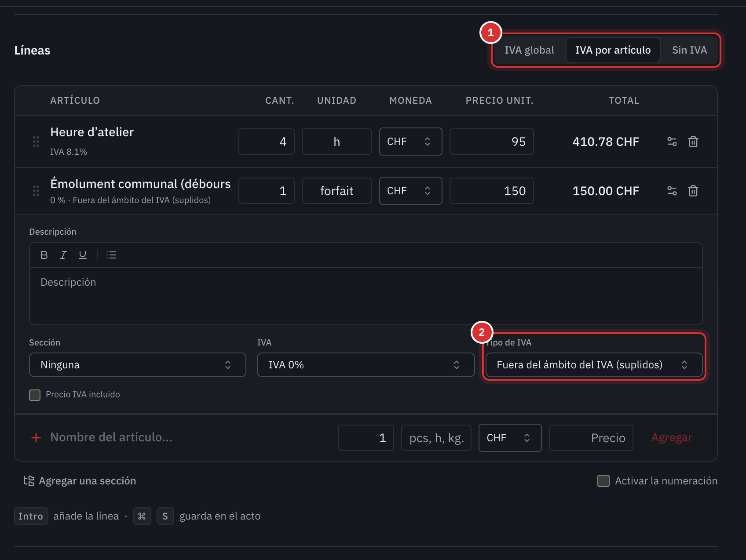Click the Agregar button
Screen dimensions: 746x560
click(x=672, y=438)
